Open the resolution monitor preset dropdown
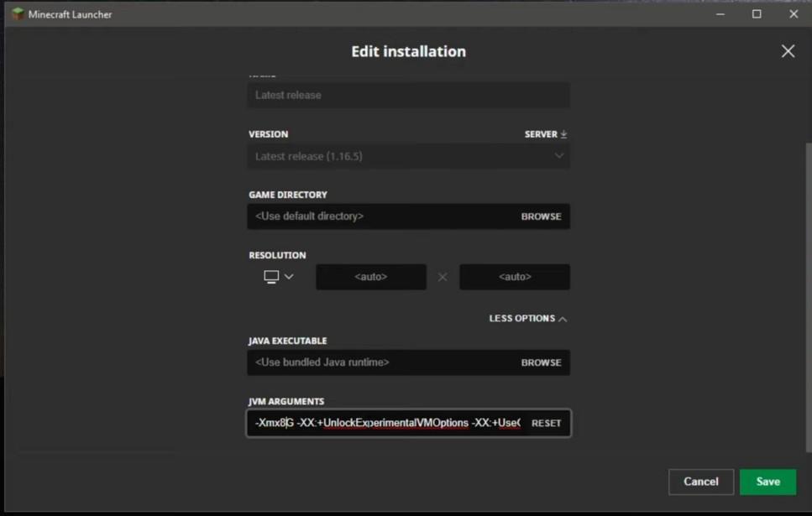The height and width of the screenshot is (516, 812). point(279,277)
